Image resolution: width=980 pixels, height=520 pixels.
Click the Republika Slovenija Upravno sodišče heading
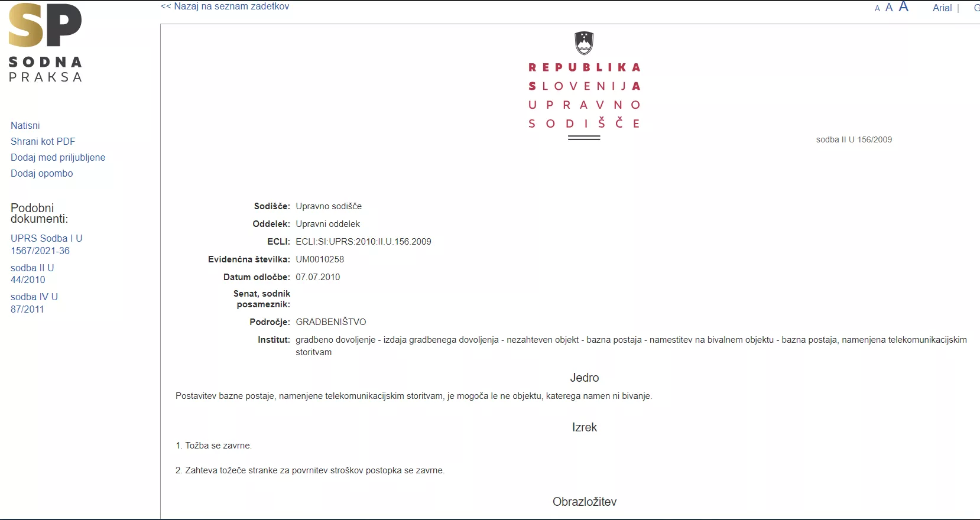[584, 95]
